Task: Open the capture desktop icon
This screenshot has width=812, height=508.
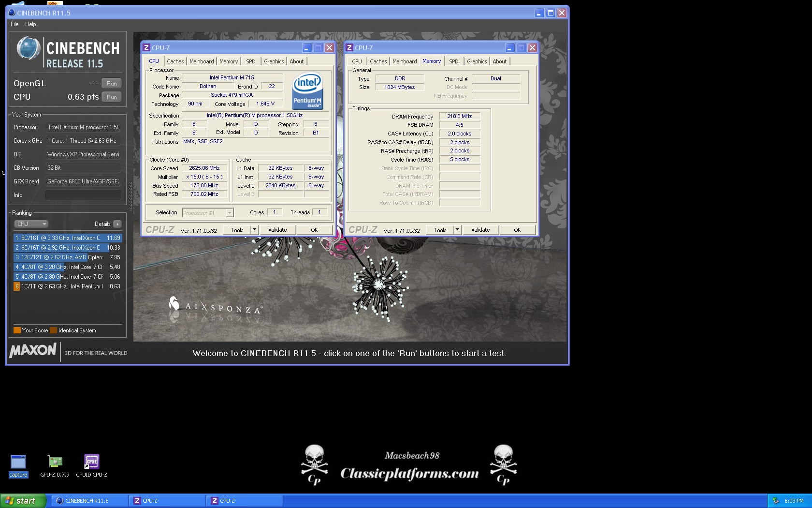Action: pos(18,466)
